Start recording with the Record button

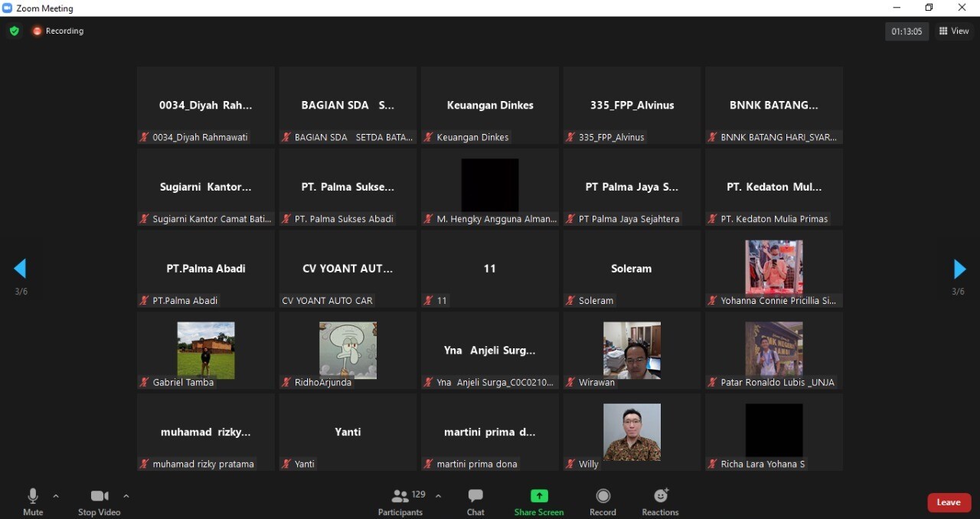pos(603,501)
